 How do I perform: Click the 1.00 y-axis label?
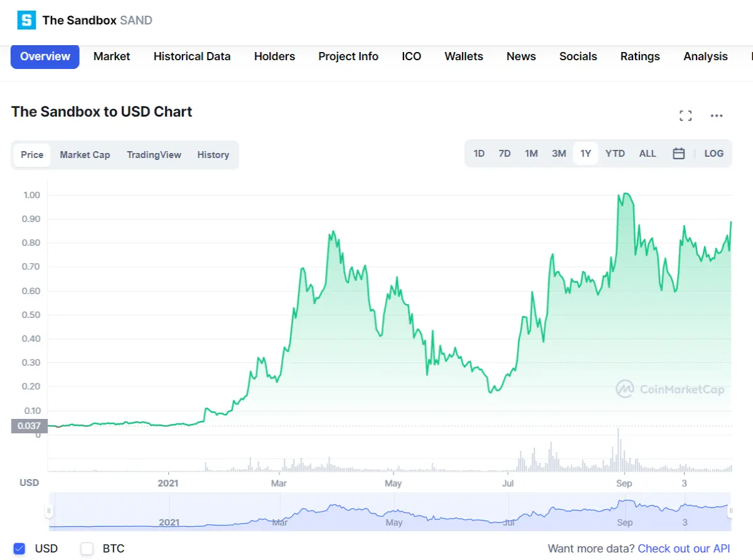[31, 195]
